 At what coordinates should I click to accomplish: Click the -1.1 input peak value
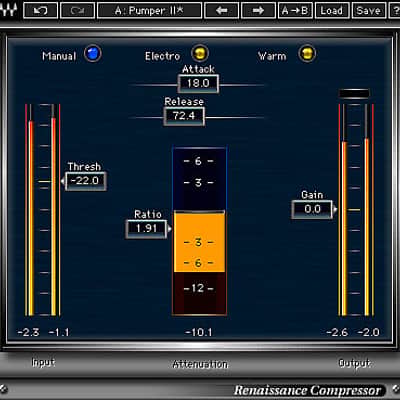click(59, 332)
